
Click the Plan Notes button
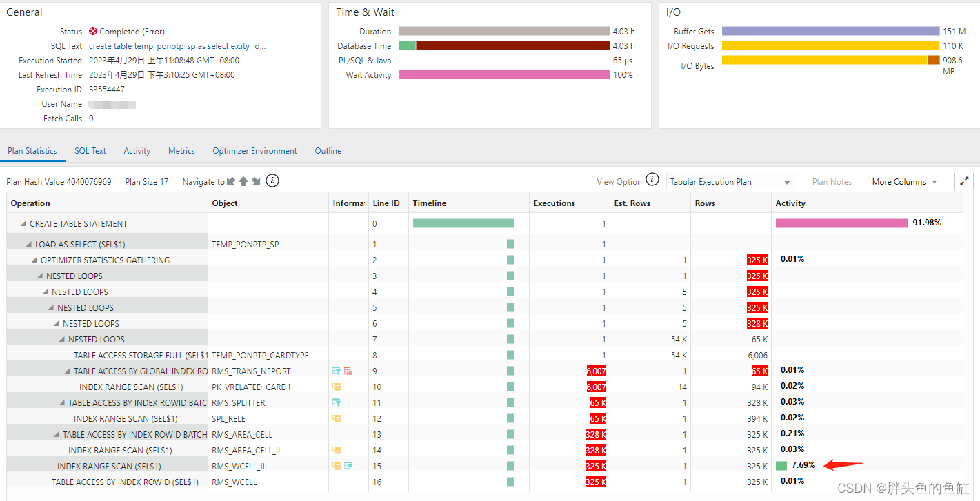(832, 181)
